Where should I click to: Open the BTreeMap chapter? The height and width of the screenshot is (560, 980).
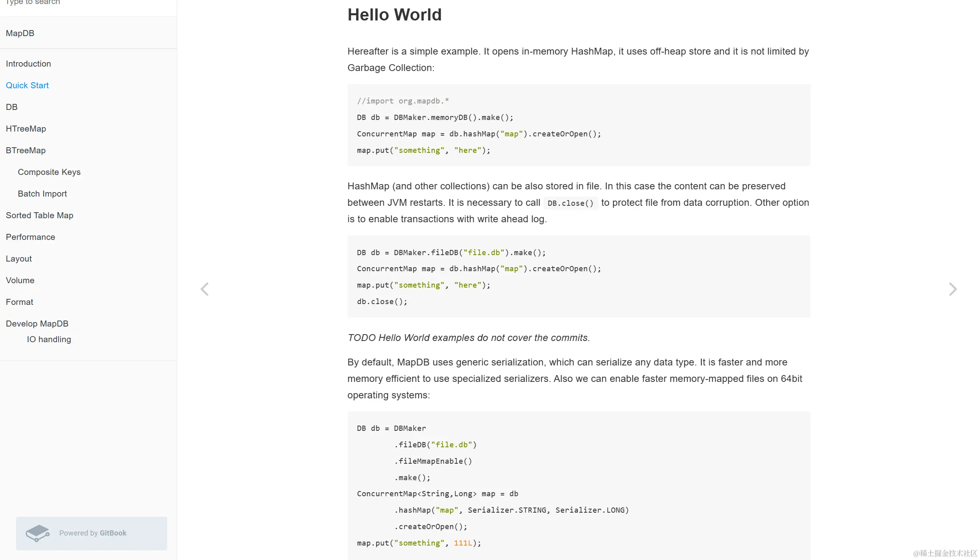click(26, 150)
